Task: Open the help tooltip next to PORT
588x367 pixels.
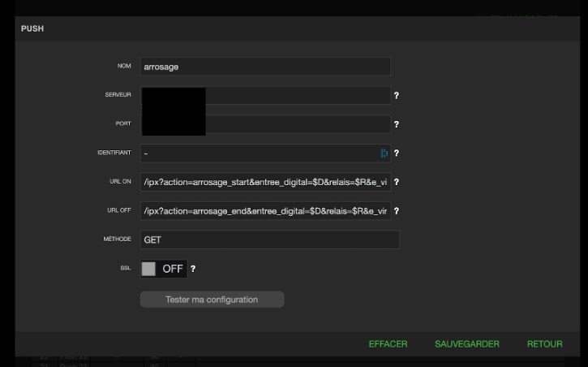Action: pos(397,125)
